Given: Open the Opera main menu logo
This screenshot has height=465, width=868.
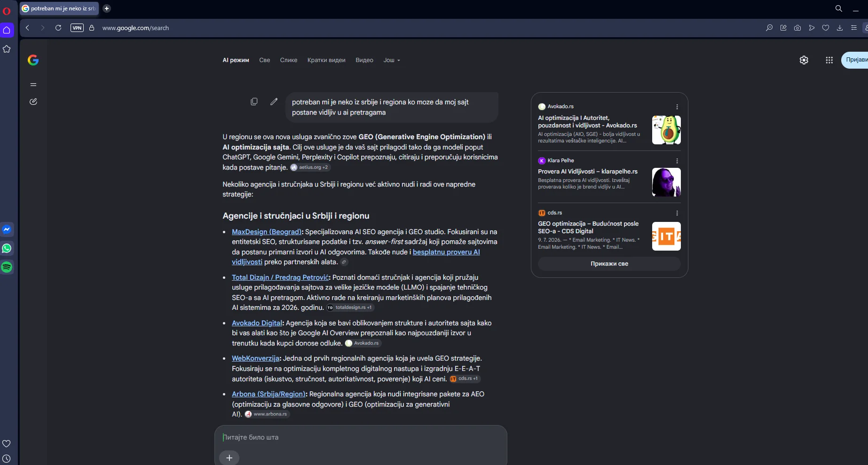Looking at the screenshot, I should tap(7, 11).
